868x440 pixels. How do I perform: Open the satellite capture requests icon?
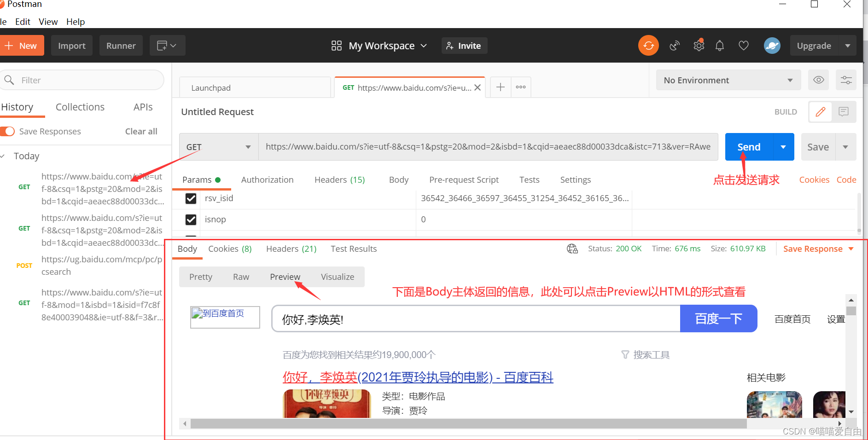(x=675, y=46)
